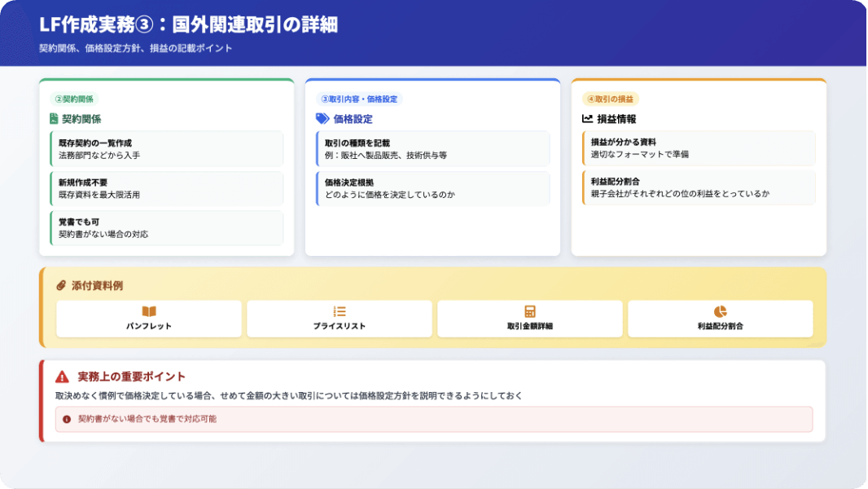The height and width of the screenshot is (489, 868).
Task: Open the パンフレット attachment card
Action: [149, 319]
